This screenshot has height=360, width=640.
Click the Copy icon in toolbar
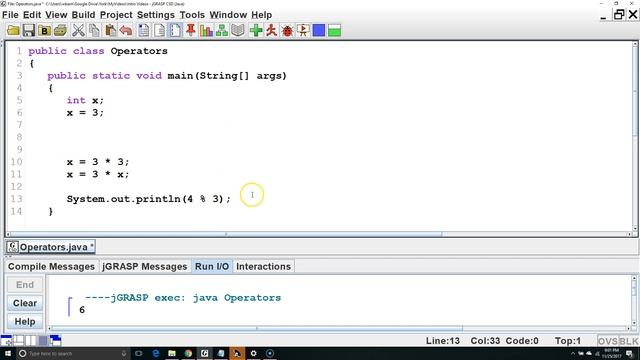(x=94, y=31)
